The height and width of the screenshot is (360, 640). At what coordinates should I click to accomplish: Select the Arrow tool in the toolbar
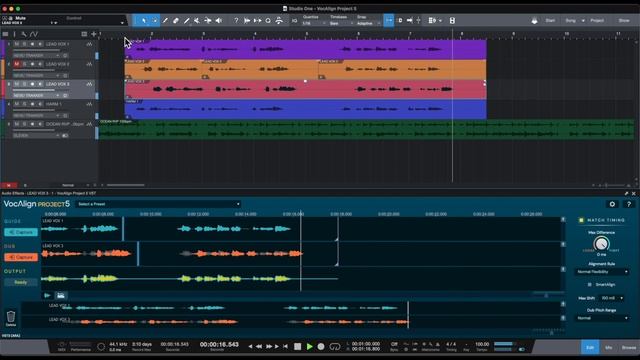pyautogui.click(x=144, y=20)
